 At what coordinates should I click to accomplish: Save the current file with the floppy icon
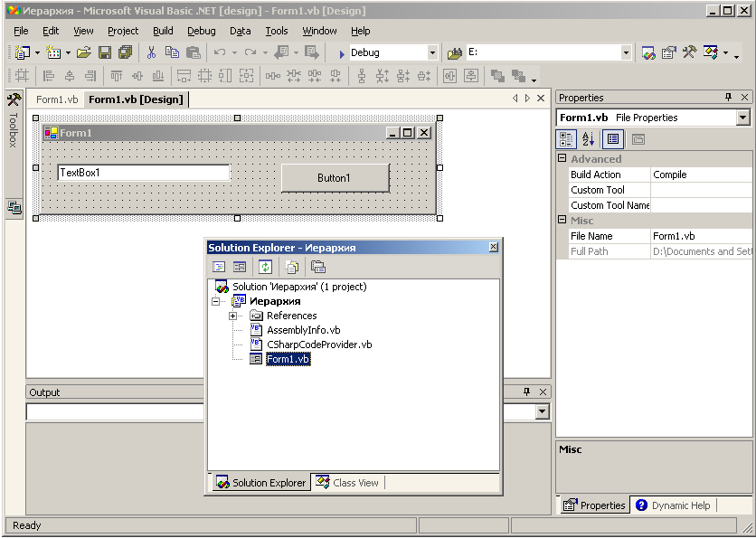click(105, 52)
